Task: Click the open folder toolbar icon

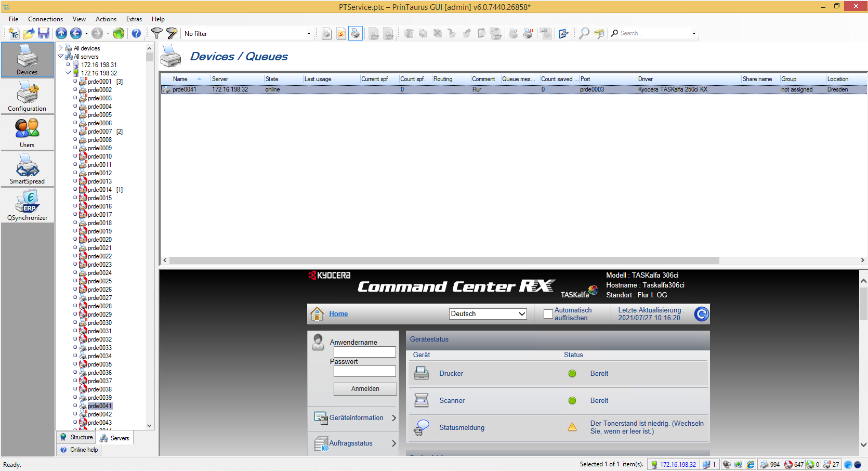Action: [x=29, y=33]
